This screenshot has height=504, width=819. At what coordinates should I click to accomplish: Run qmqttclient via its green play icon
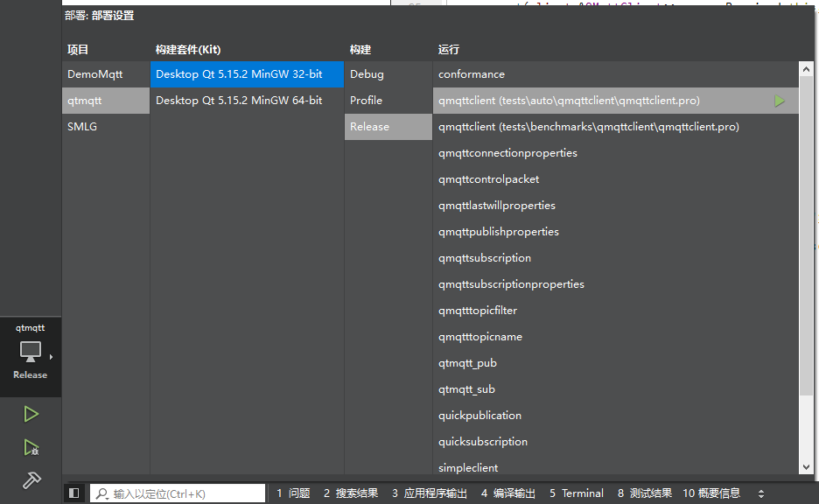click(779, 100)
